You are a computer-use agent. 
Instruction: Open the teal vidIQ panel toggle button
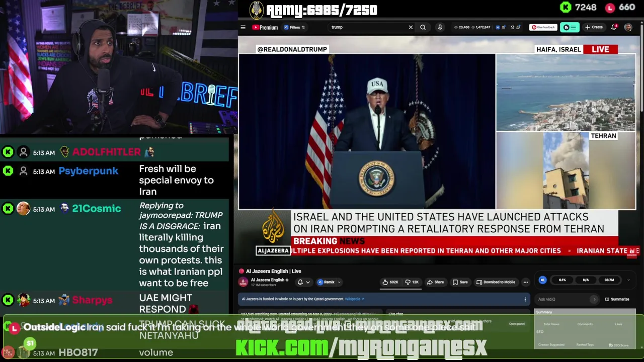click(x=571, y=27)
